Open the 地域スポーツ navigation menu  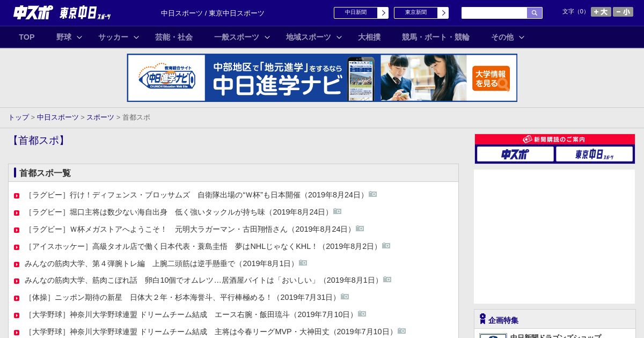tap(309, 37)
